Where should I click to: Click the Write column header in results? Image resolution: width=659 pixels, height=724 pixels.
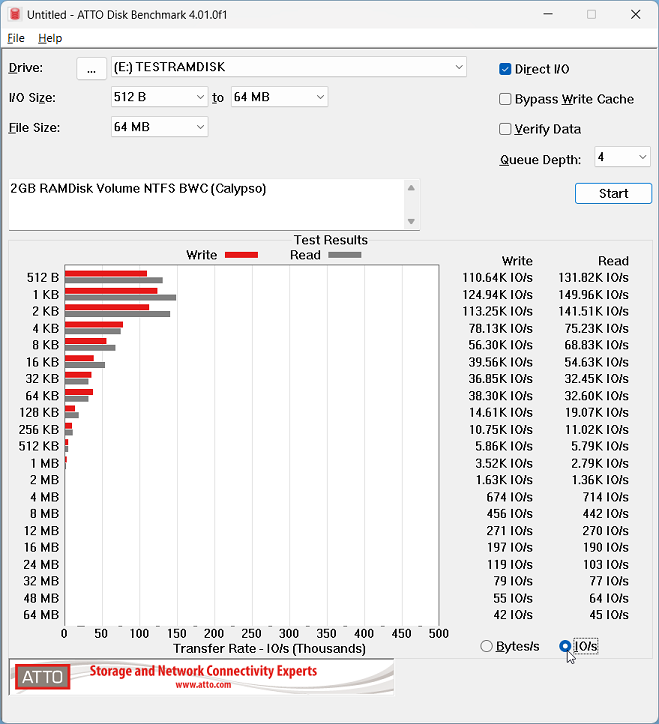(x=517, y=261)
